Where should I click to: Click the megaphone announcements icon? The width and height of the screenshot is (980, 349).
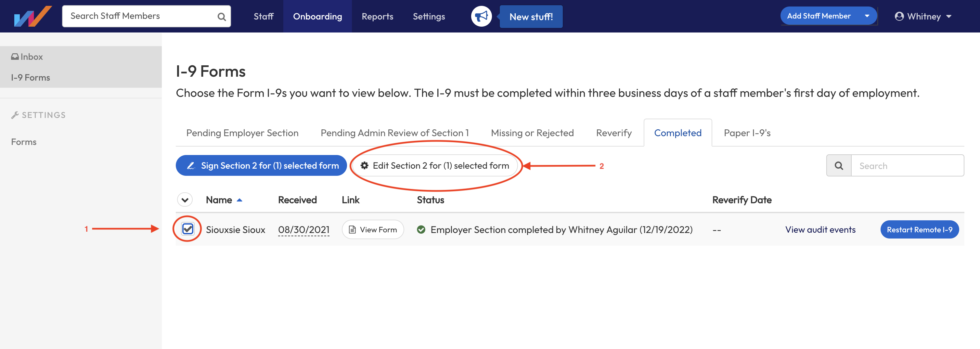[x=481, y=16]
